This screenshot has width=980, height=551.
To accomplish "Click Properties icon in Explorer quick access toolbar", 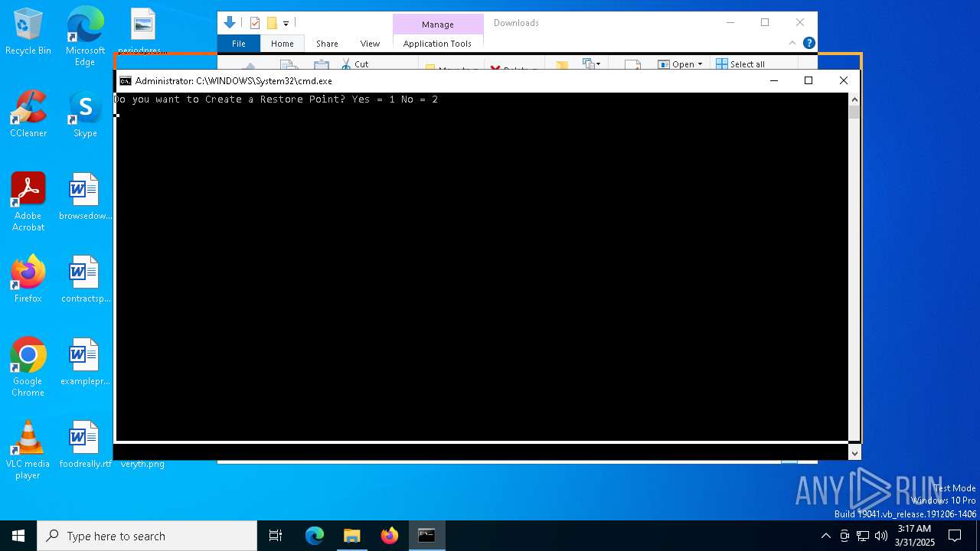I will point(255,23).
